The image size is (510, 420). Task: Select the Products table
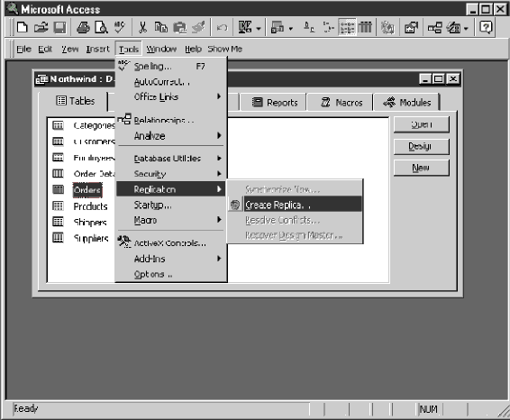click(90, 206)
